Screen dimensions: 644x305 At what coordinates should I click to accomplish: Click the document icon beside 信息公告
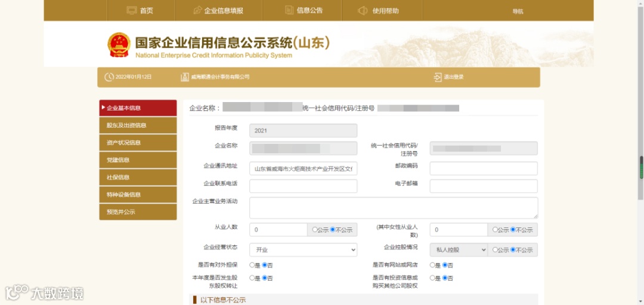tap(289, 11)
